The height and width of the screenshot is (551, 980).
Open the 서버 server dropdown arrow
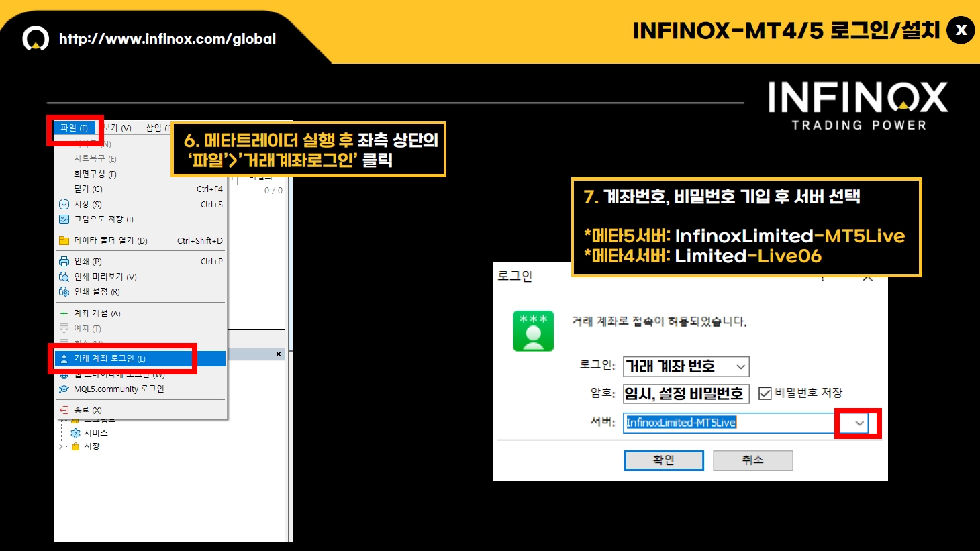coord(859,423)
